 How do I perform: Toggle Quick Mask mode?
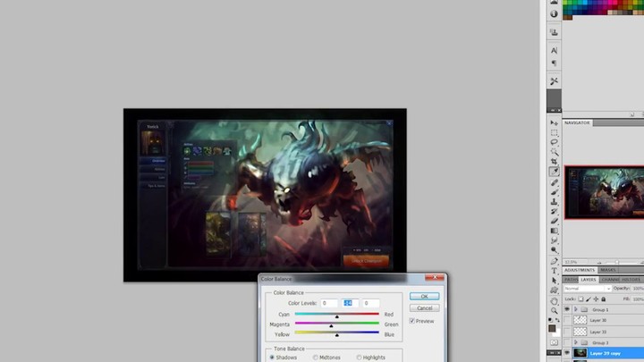pos(554,342)
